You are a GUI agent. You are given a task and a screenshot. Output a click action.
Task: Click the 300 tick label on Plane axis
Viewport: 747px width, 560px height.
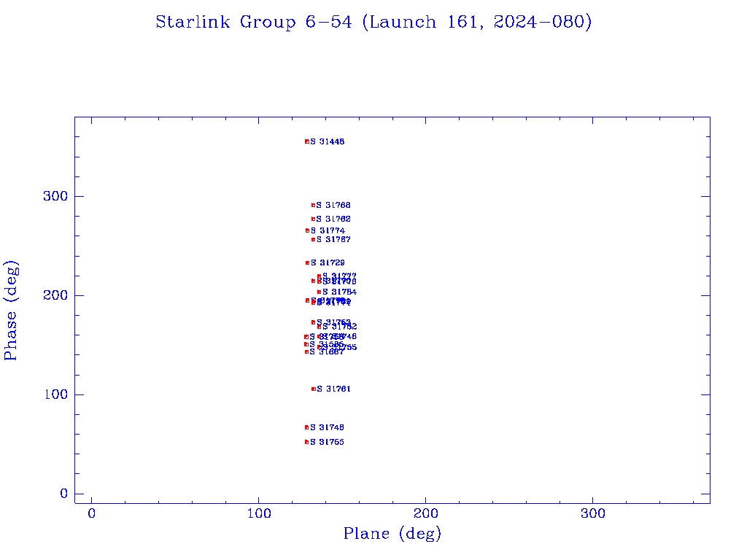pos(593,514)
